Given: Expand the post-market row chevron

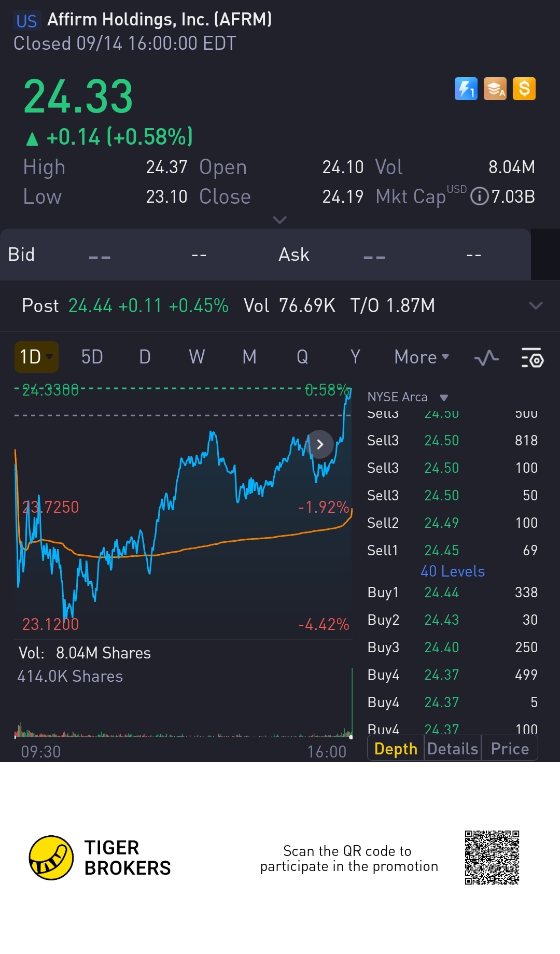Looking at the screenshot, I should click(x=536, y=305).
